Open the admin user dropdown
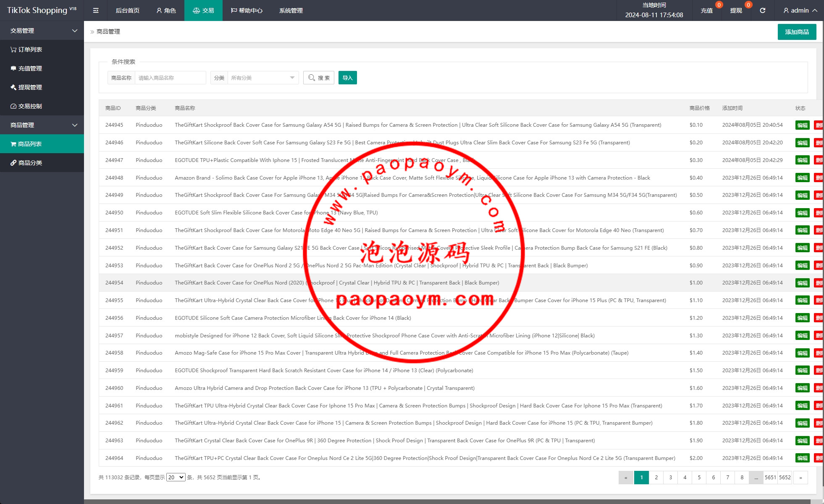Screen dimensions: 824x504 [x=800, y=10]
